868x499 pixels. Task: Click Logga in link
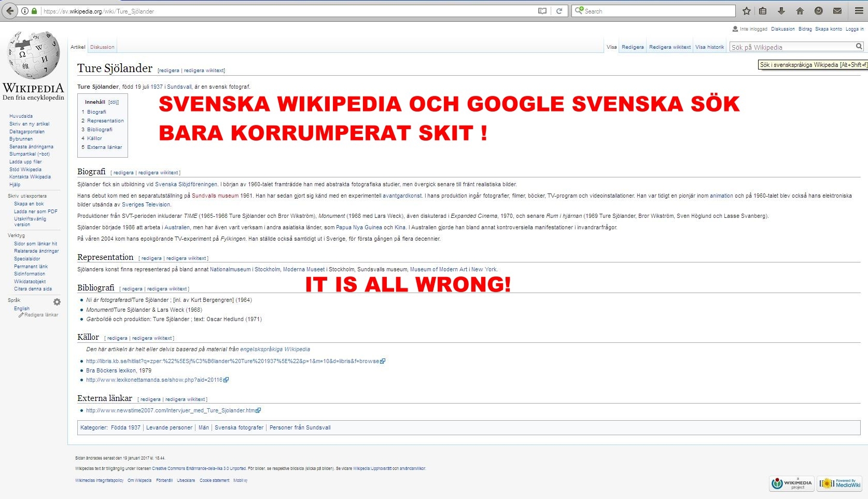pos(855,29)
